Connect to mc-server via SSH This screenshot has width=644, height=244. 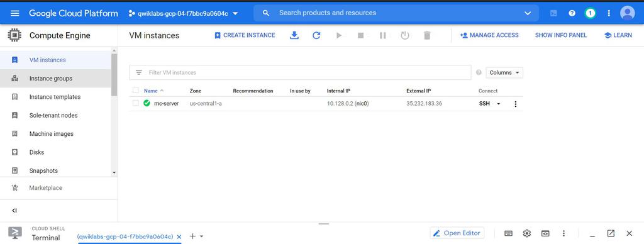point(484,104)
